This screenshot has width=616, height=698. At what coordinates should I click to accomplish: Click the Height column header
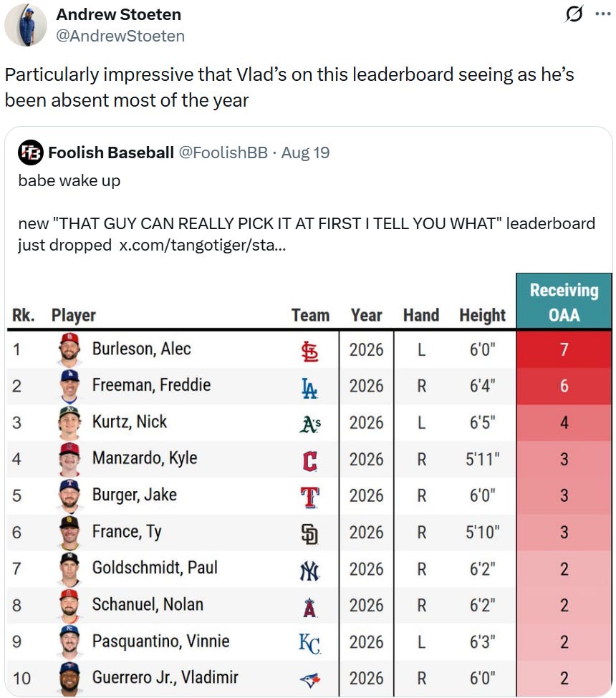[482, 315]
